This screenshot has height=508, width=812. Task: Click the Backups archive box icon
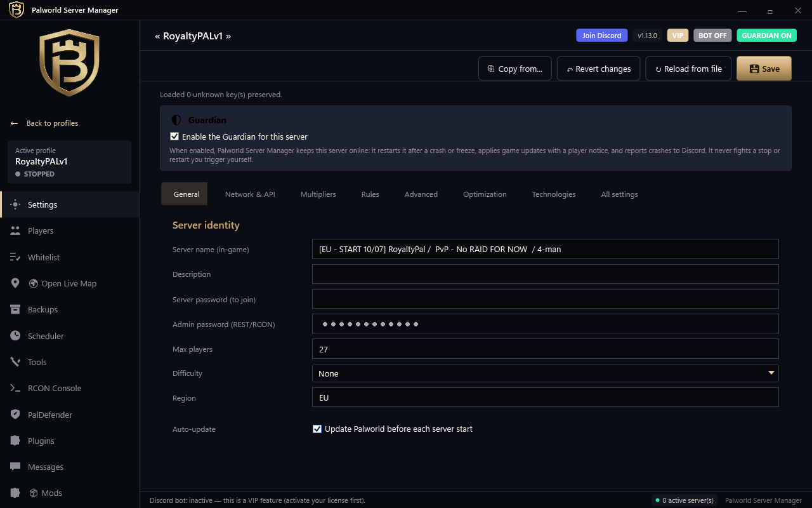click(x=15, y=309)
